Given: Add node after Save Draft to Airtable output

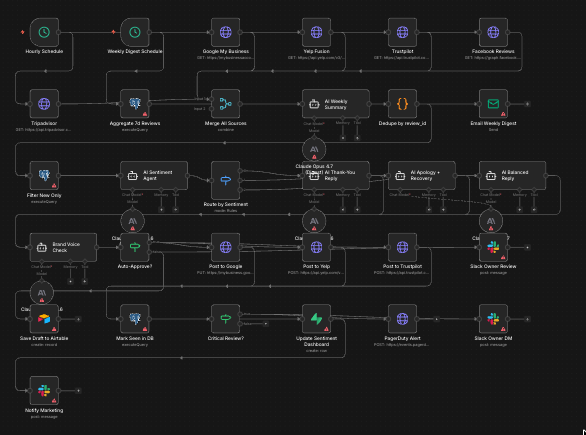Looking at the screenshot, I should 78,319.
